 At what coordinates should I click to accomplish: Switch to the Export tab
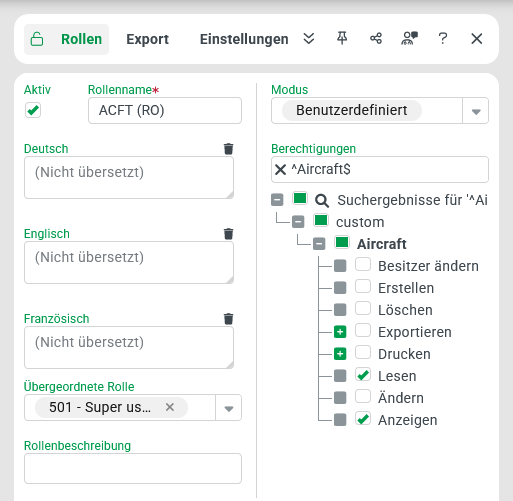point(147,39)
